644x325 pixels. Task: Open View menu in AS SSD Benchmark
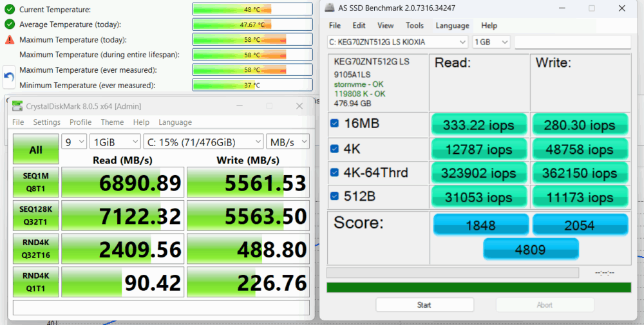385,26
